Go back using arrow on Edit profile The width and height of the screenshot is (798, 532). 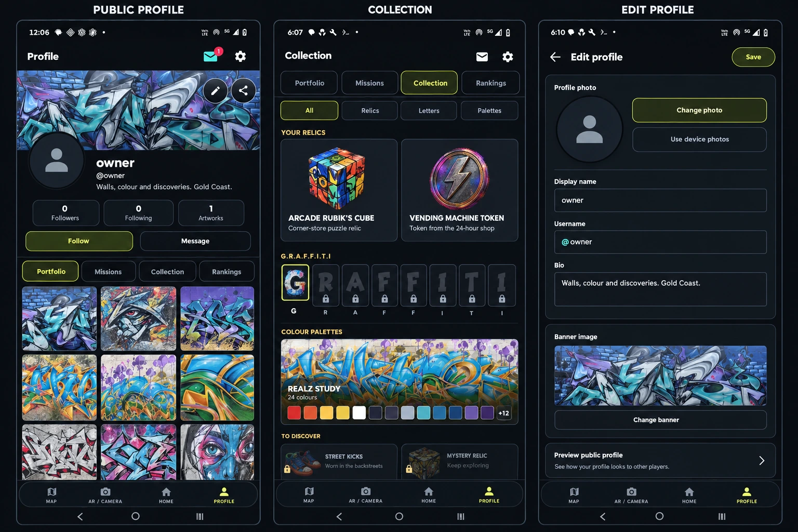click(555, 57)
